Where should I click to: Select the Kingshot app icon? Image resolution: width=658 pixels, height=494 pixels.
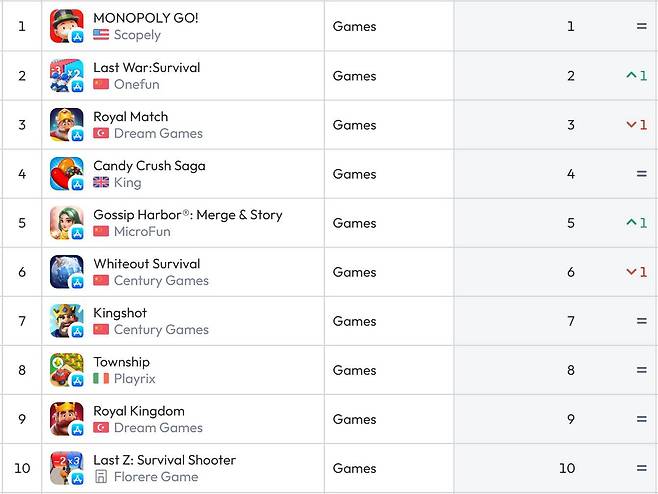click(66, 321)
